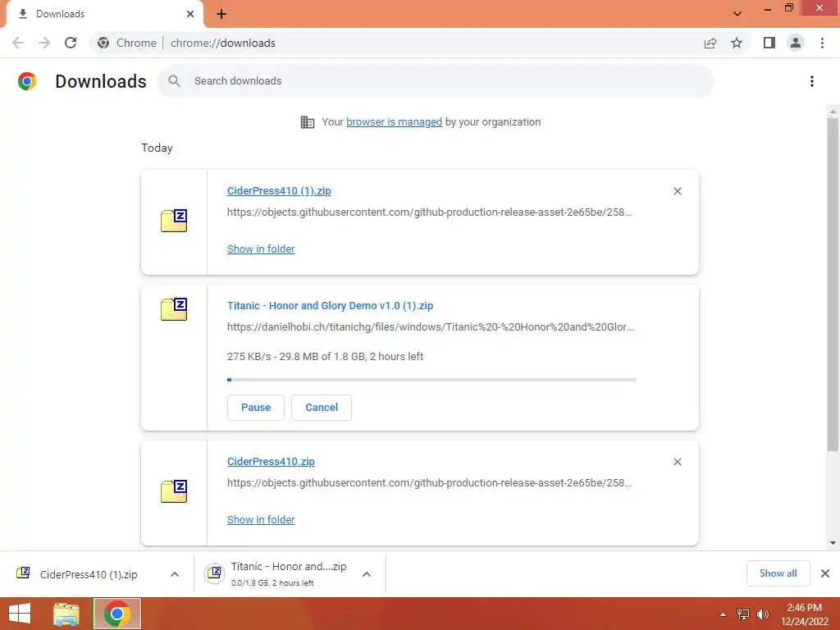The width and height of the screenshot is (840, 630).
Task: Click the Chrome logo beside Downloads heading
Action: [x=27, y=81]
